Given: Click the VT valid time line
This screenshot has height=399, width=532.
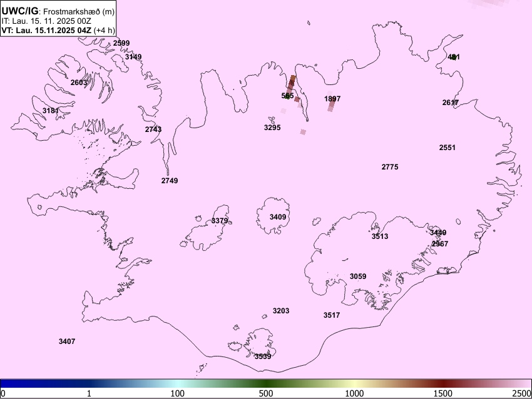Looking at the screenshot, I should pos(58,30).
